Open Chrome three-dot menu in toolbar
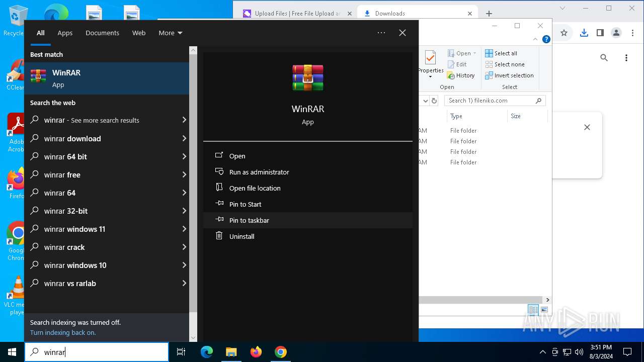The height and width of the screenshot is (362, 644). (x=632, y=33)
